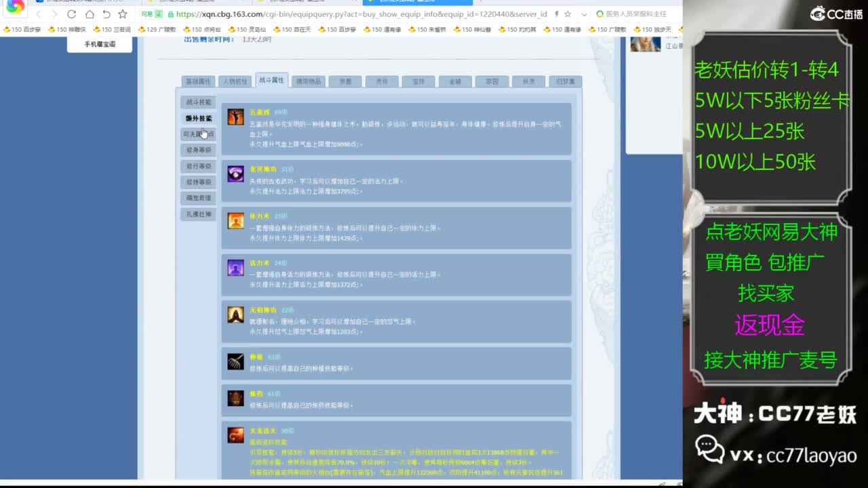
Task: Open the 150 灼灼其 bookmark
Action: 517,29
